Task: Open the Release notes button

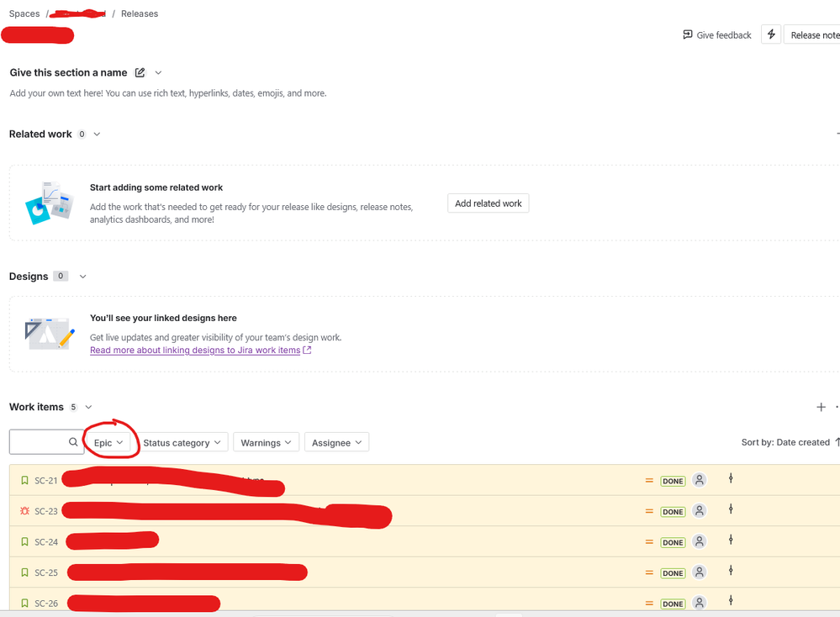Action: [x=813, y=34]
